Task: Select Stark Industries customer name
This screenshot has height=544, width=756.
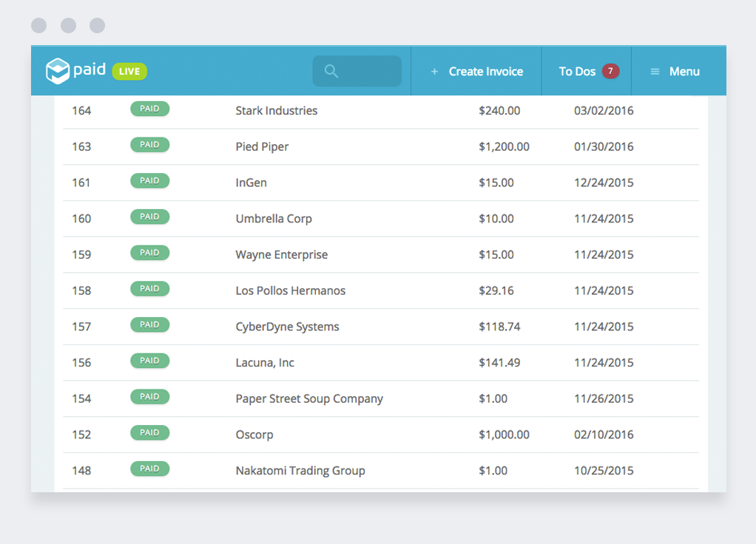Action: coord(276,110)
